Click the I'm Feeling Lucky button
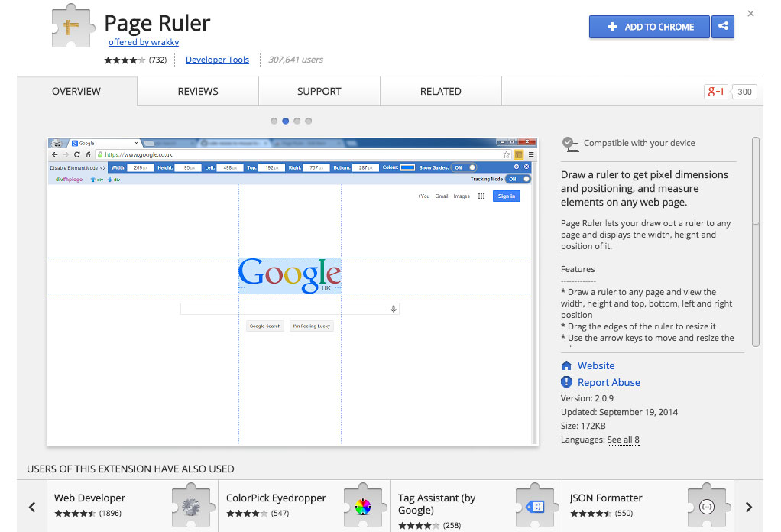This screenshot has height=532, width=781. [x=312, y=326]
